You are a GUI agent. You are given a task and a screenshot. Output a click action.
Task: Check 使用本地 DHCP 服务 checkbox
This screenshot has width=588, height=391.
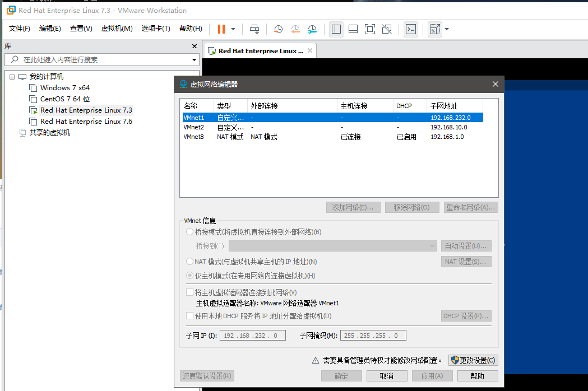(x=190, y=315)
